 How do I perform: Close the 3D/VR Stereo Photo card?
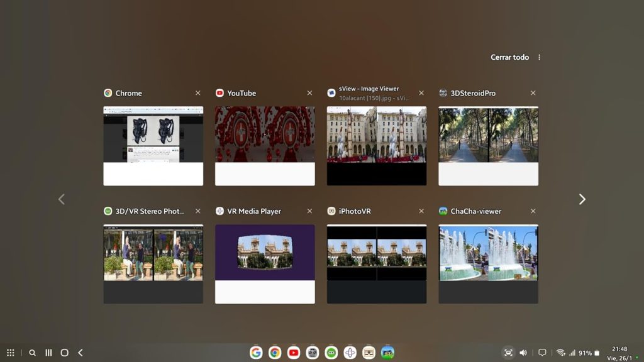point(198,211)
